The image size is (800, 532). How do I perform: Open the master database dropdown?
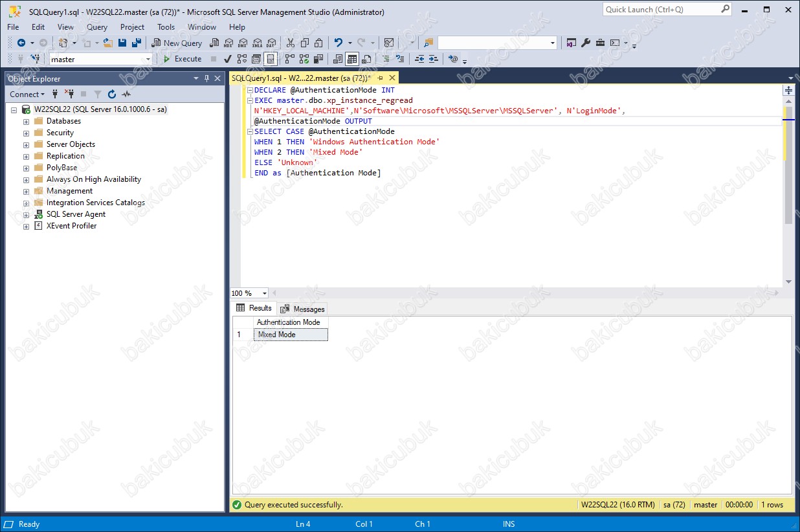click(148, 59)
